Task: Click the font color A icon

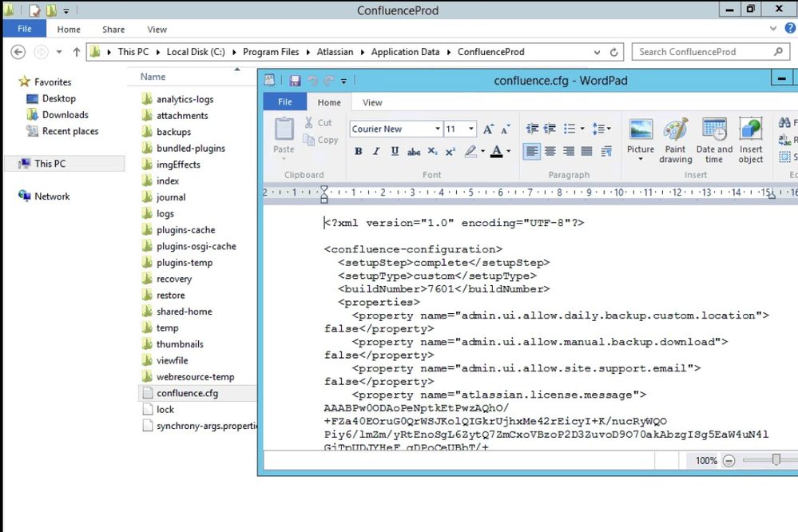Action: tap(497, 151)
